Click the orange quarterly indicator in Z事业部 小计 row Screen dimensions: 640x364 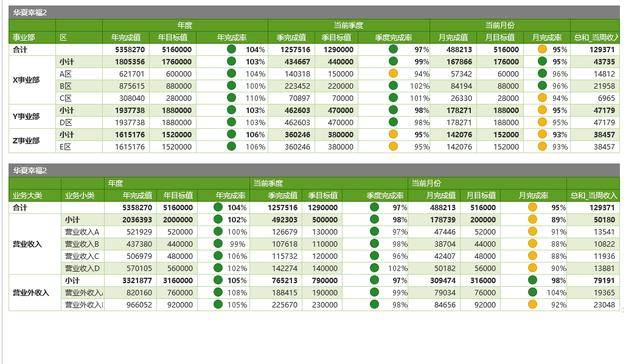[x=393, y=134]
